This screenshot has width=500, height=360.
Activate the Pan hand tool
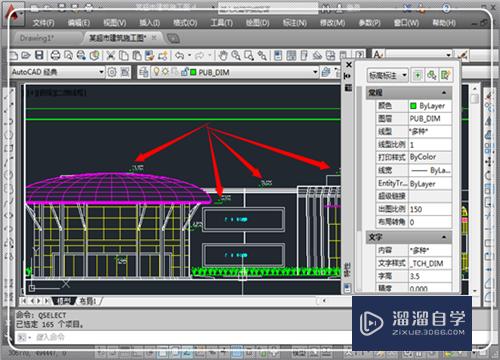tap(223, 55)
